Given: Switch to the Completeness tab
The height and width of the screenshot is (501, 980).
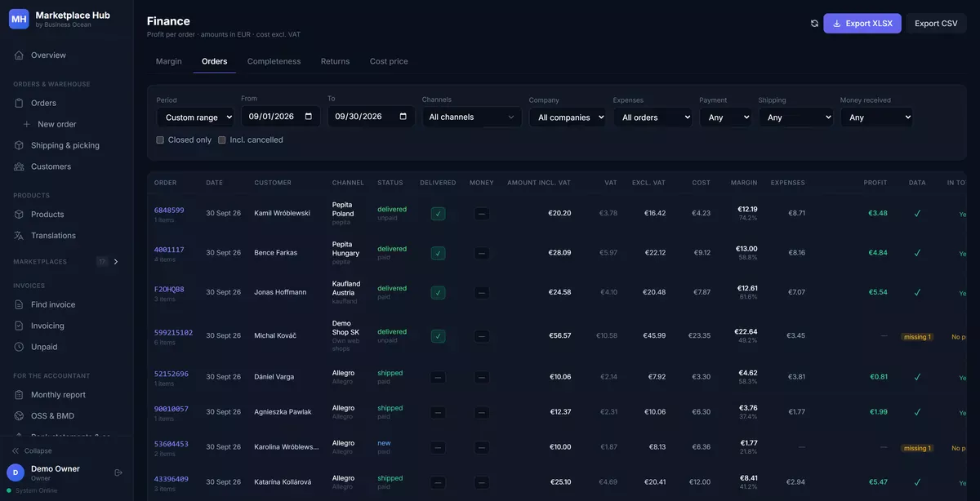Looking at the screenshot, I should click(274, 62).
